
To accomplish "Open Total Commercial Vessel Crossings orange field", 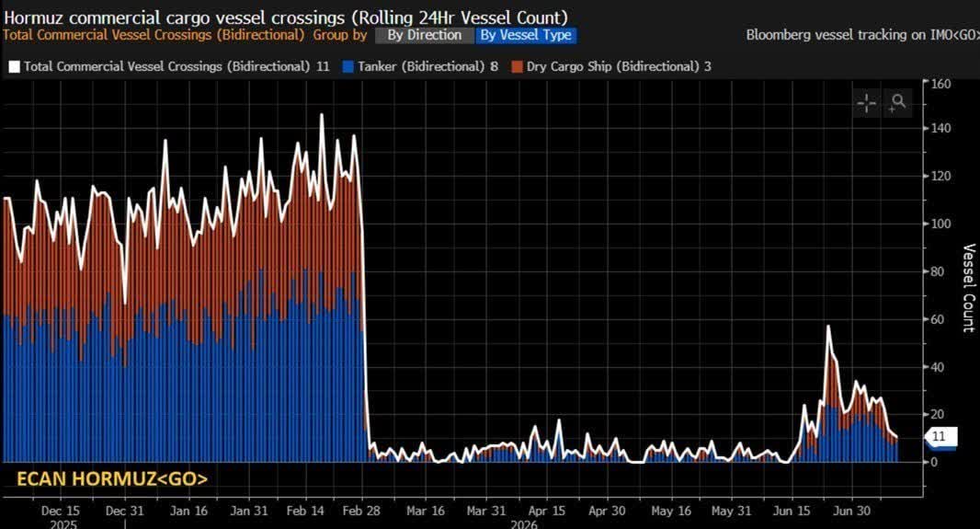I will click(154, 35).
